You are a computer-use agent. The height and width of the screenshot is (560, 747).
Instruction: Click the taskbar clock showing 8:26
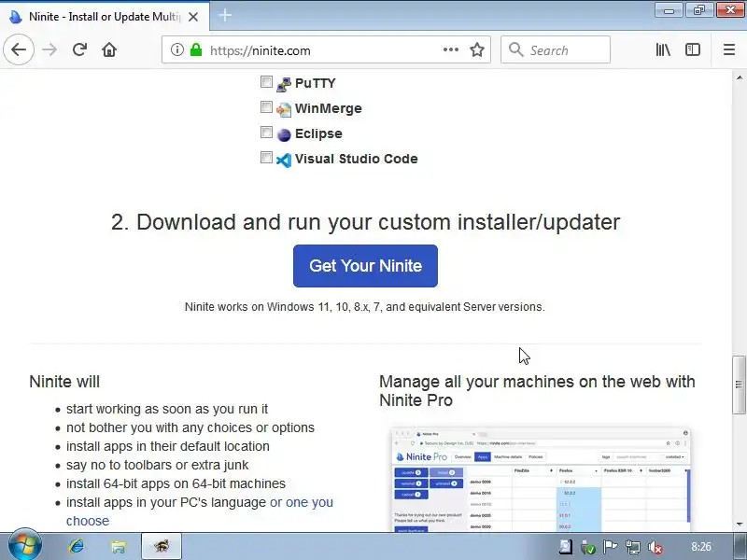pos(701,546)
